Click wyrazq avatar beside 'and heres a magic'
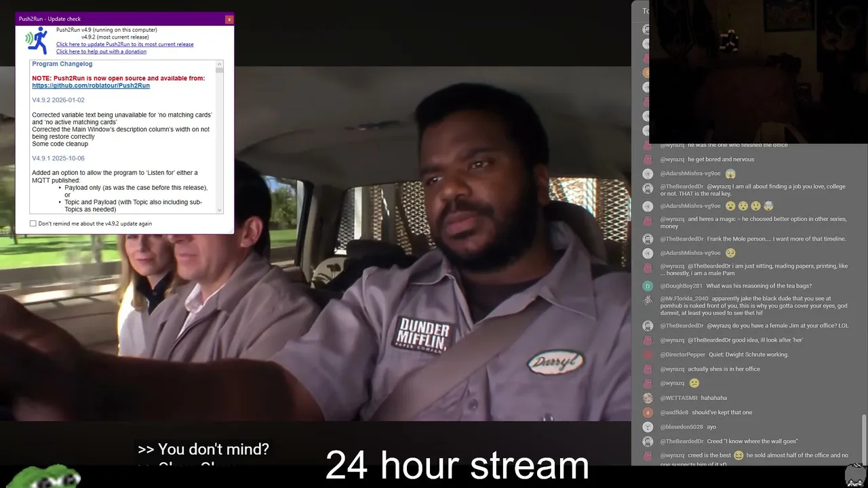The width and height of the screenshot is (868, 488). pos(648,220)
